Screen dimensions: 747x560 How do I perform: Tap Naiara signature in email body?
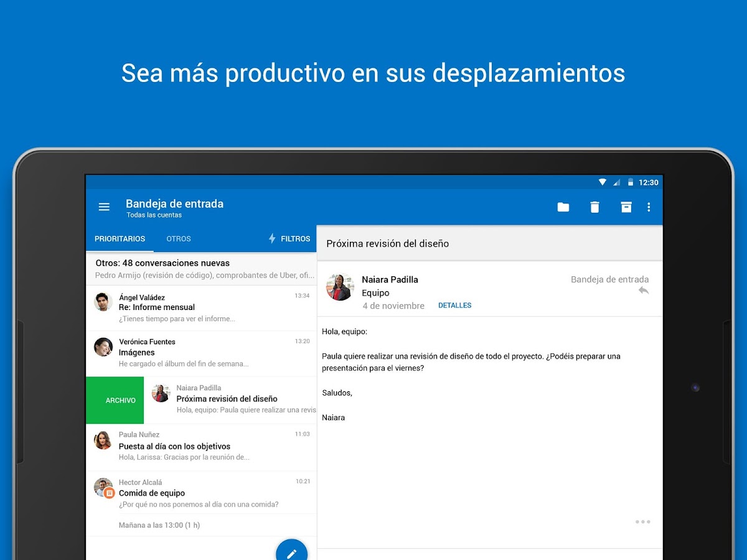pyautogui.click(x=333, y=418)
